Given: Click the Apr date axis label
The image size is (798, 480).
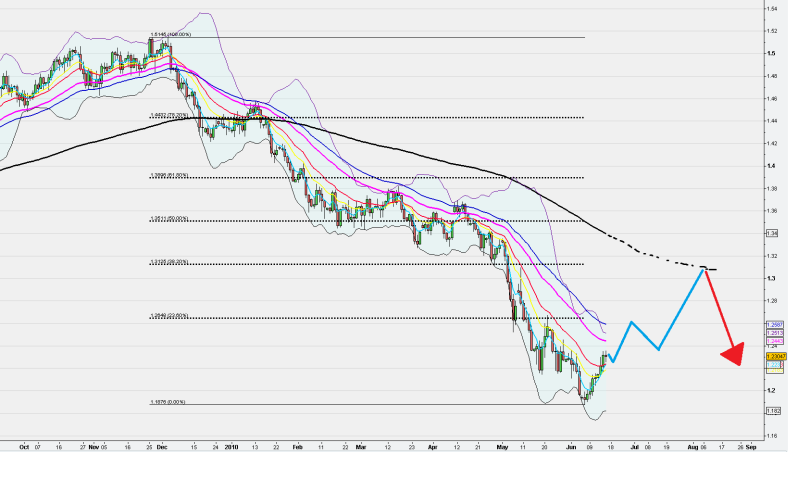Looking at the screenshot, I should pyautogui.click(x=433, y=447).
